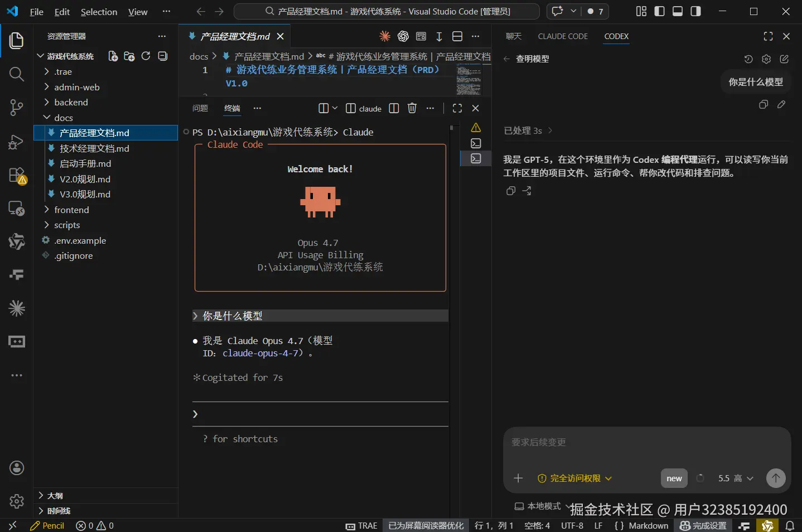Create new file in explorer
The height and width of the screenshot is (532, 802).
113,56
